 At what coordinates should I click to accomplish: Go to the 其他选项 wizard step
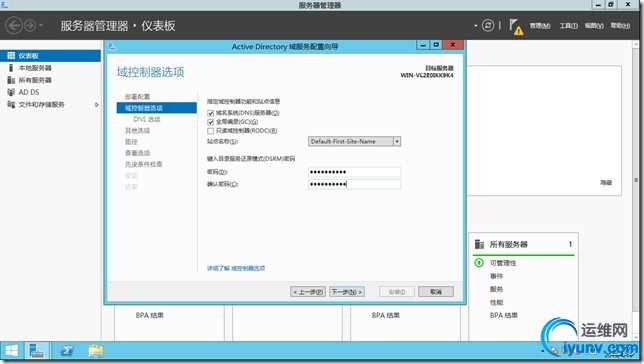(x=138, y=131)
